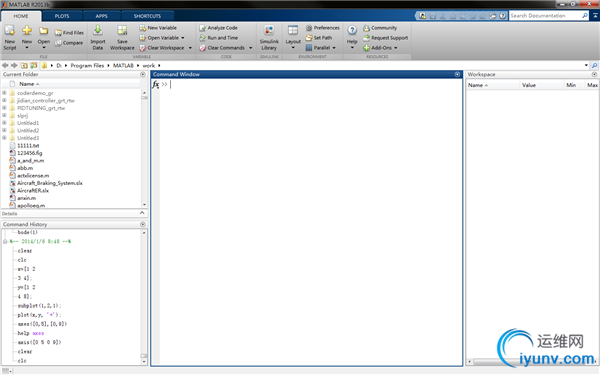Expand the Clear Commands dropdown

click(x=251, y=48)
